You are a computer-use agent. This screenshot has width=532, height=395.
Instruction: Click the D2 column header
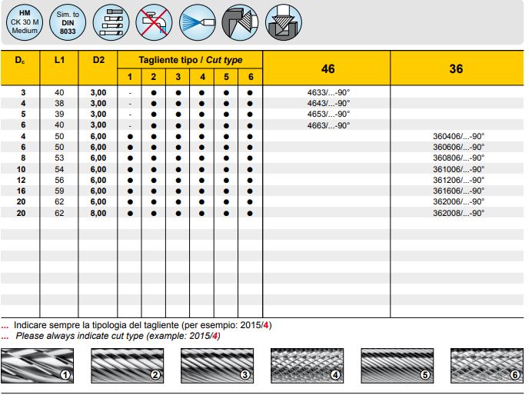[98, 59]
